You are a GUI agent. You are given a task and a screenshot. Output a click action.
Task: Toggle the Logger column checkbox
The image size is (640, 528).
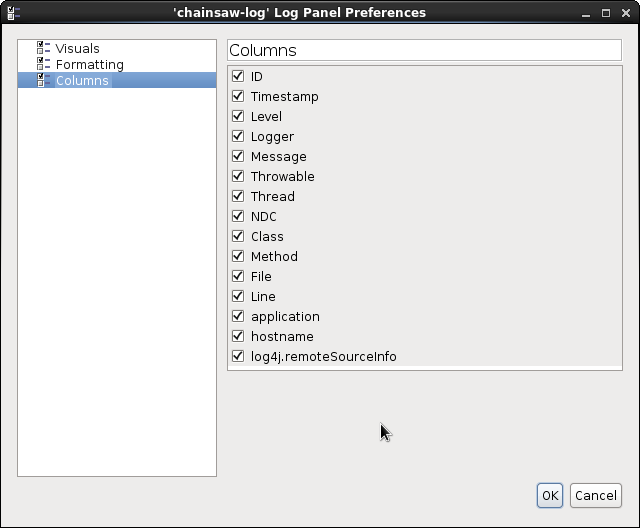tap(238, 136)
